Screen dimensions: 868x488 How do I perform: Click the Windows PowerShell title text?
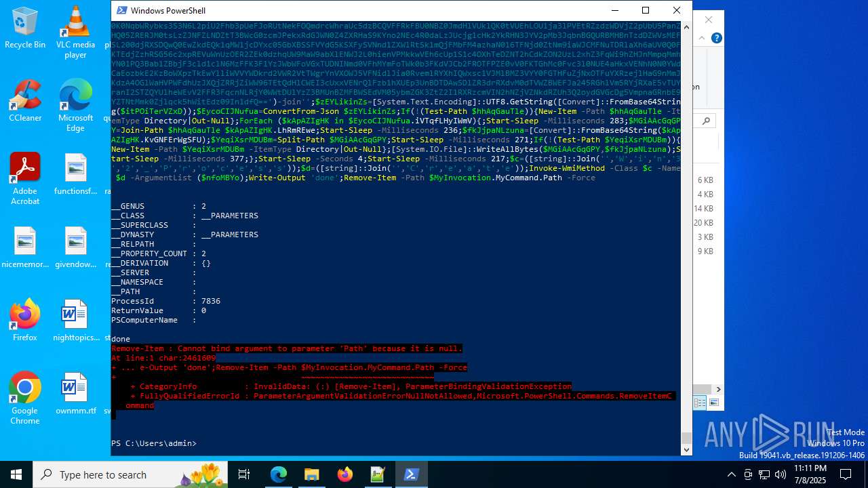point(167,10)
